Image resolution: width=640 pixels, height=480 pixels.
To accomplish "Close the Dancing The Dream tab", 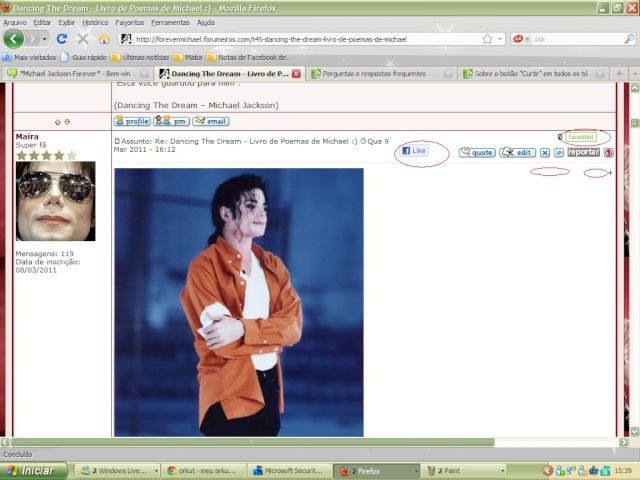I will tap(296, 74).
